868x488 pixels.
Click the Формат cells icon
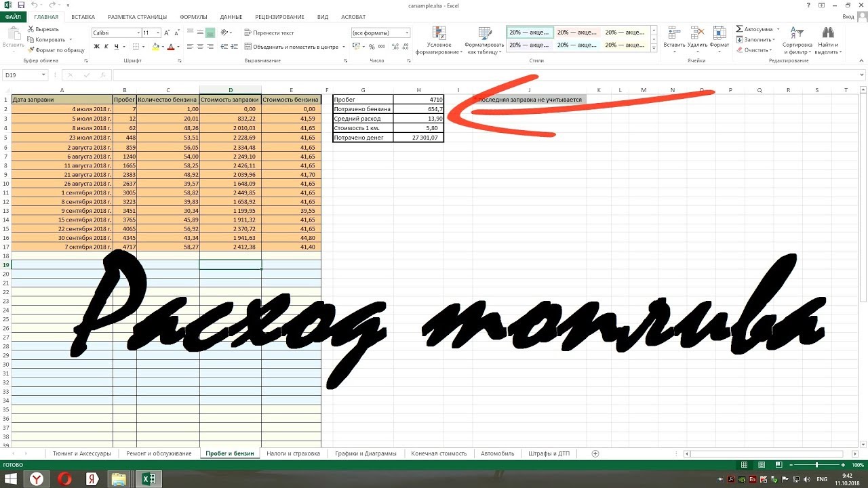pyautogui.click(x=719, y=32)
